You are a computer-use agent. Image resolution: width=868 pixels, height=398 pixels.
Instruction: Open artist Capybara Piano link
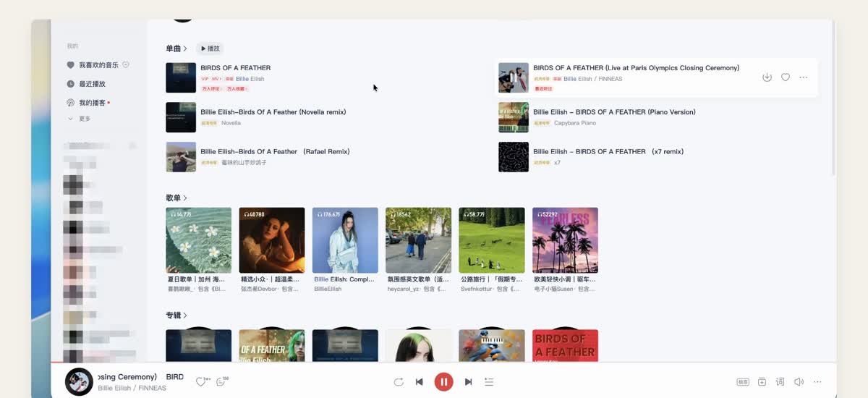coord(575,123)
